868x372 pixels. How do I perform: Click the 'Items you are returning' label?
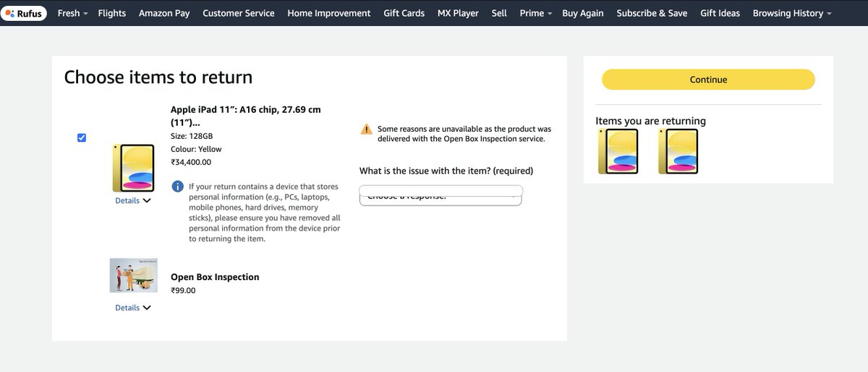pyautogui.click(x=650, y=121)
